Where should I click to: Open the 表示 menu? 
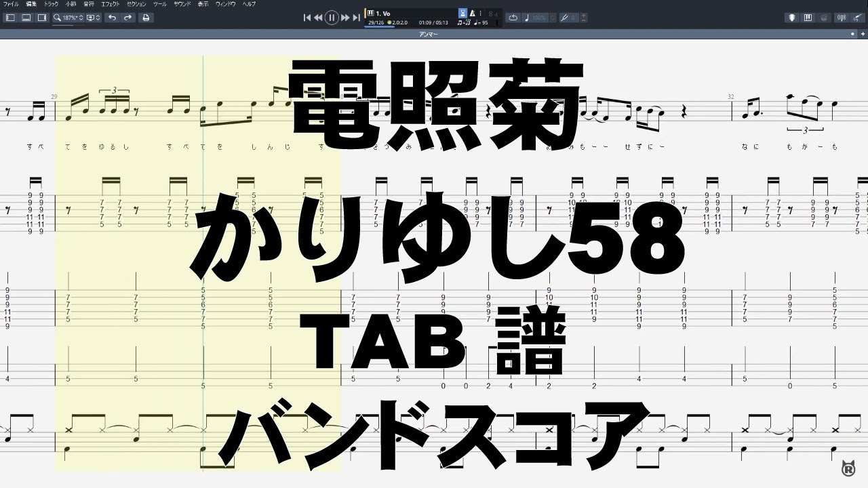(203, 4)
